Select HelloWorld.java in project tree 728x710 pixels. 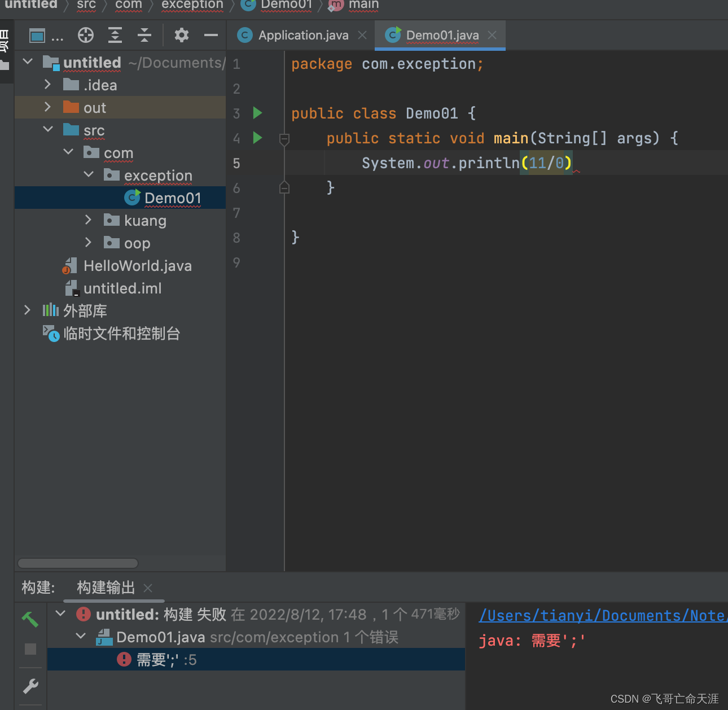[x=138, y=266]
